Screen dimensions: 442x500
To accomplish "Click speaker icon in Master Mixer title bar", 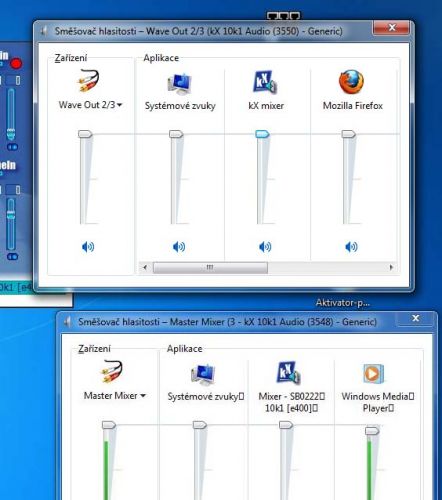I will tap(67, 322).
